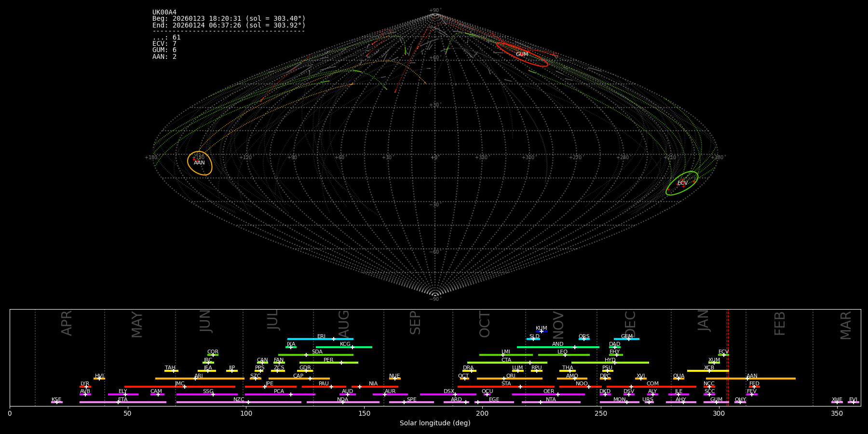This screenshot has height=434, width=868.
Task: Click the 'ECV: 7' count in the header
Action: point(164,44)
